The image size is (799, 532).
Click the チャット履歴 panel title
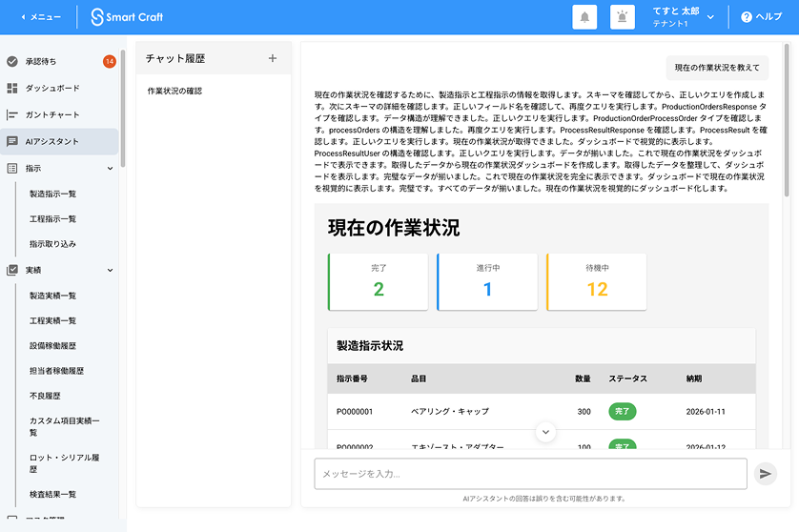click(x=175, y=58)
